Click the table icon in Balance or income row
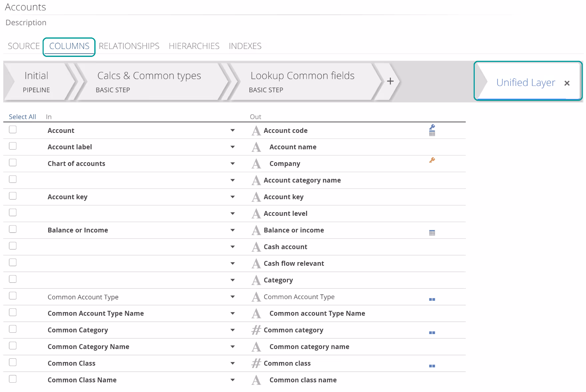Screen dimensions: 586x392 point(432,233)
